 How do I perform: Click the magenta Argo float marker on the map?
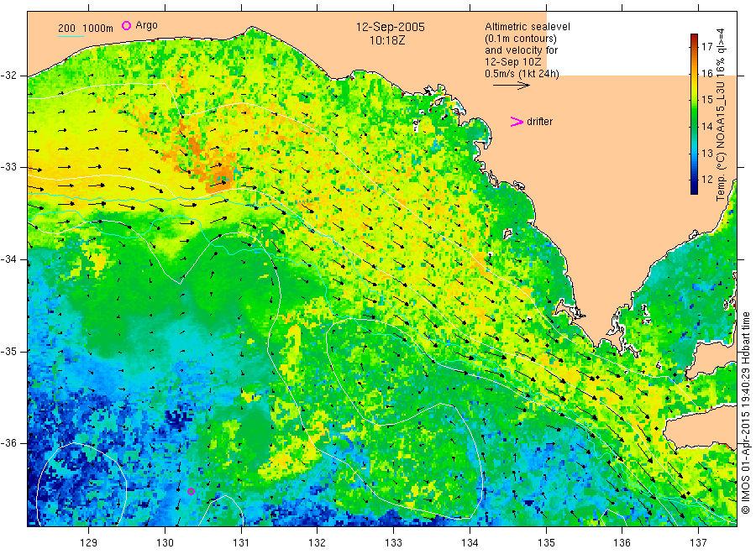pos(191,491)
